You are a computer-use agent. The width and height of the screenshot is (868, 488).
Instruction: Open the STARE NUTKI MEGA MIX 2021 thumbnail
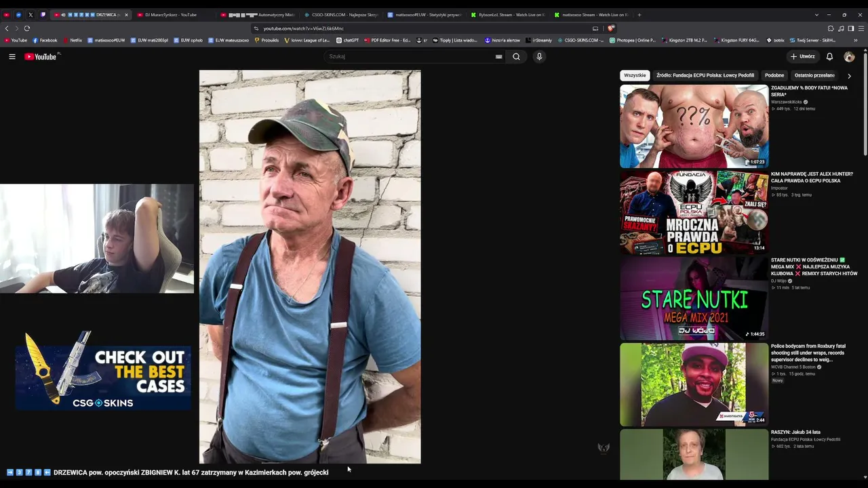[694, 298]
